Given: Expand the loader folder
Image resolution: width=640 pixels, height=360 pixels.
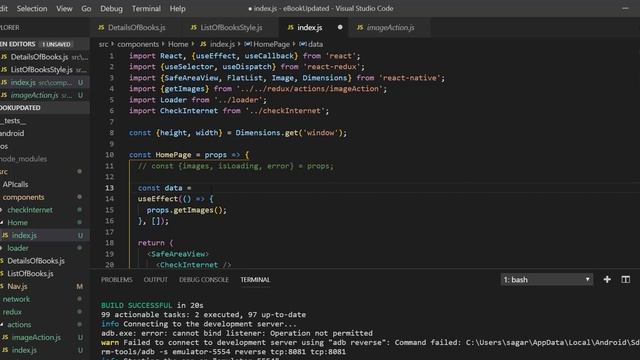Looking at the screenshot, I should pyautogui.click(x=44, y=248).
